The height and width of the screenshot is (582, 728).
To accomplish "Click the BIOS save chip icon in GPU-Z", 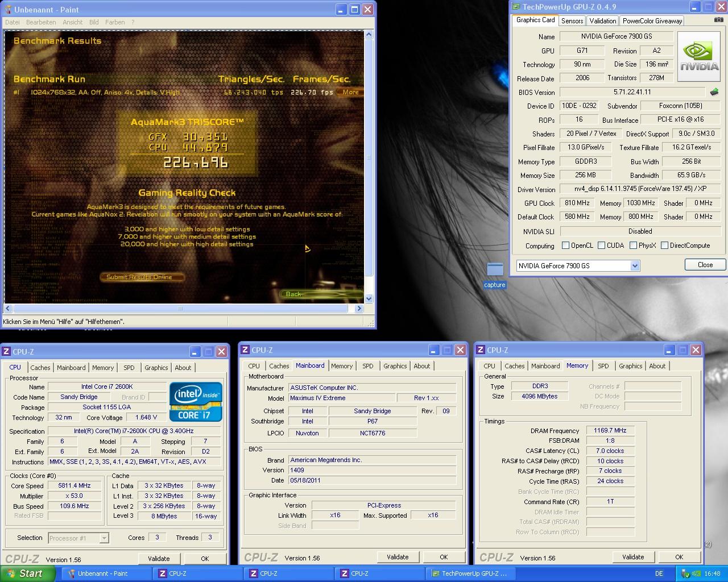I will click(714, 92).
